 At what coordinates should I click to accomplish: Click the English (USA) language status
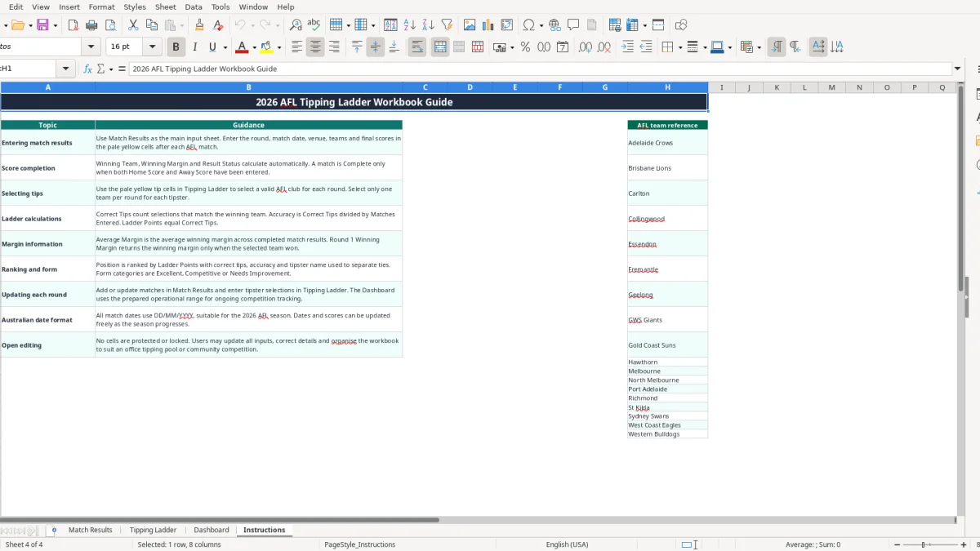coord(567,544)
